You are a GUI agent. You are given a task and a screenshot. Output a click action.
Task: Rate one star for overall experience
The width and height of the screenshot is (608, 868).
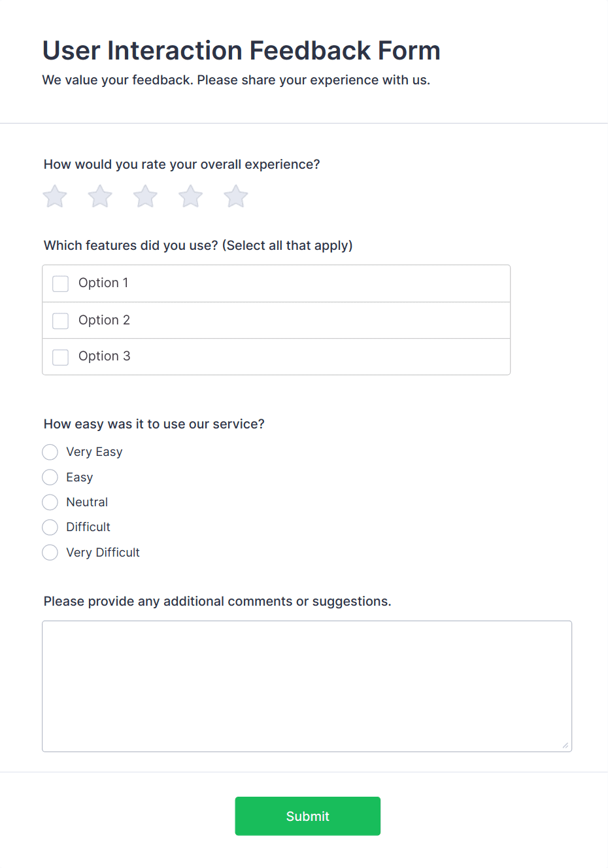tap(55, 196)
